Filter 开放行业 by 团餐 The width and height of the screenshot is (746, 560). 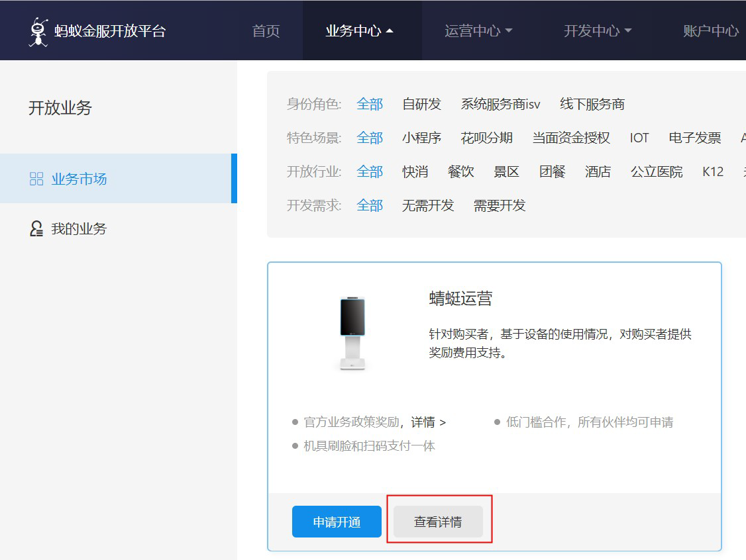click(x=553, y=171)
